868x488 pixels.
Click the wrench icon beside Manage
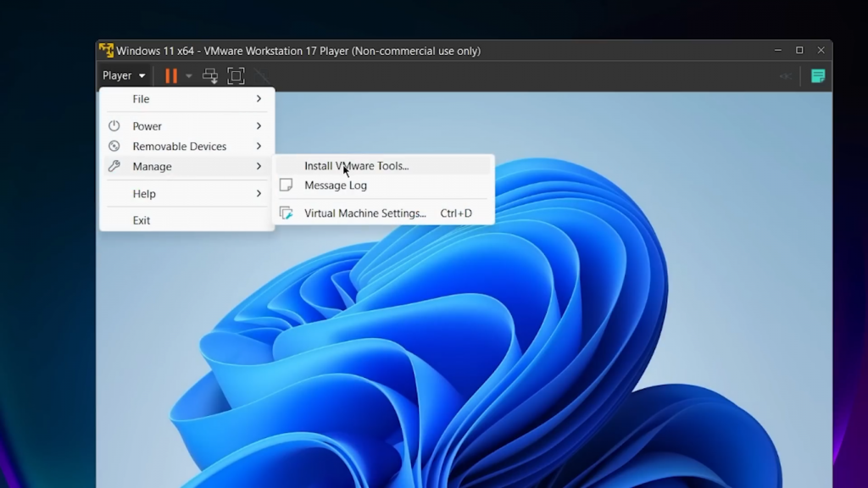coord(114,165)
